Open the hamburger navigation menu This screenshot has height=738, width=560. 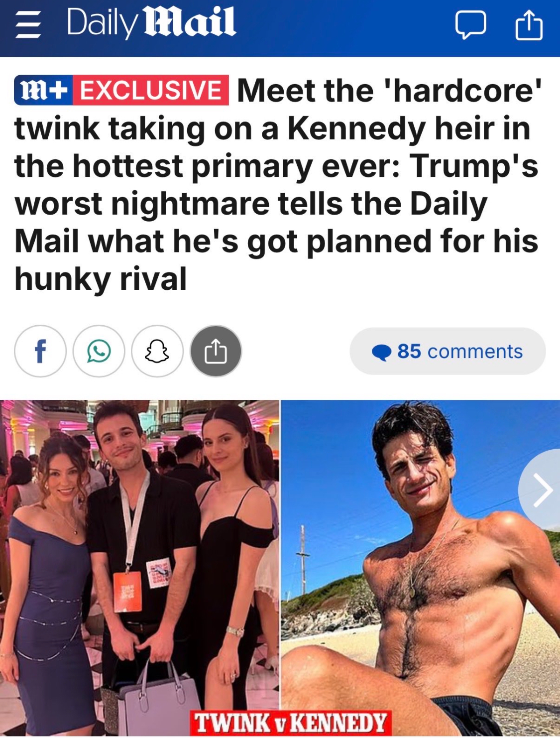(28, 25)
